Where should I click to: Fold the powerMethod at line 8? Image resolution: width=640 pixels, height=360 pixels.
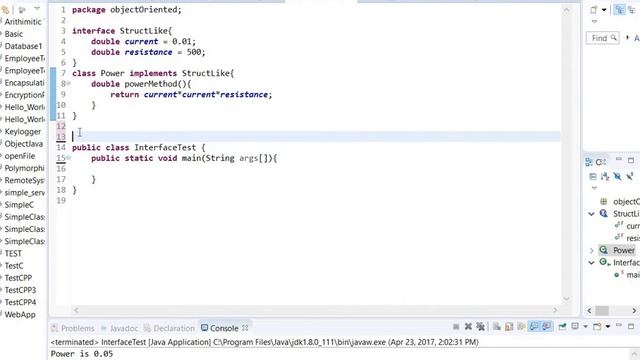[69, 83]
